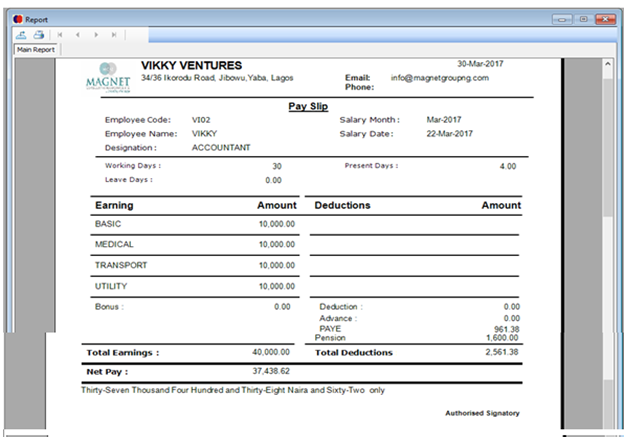This screenshot has width=624, height=437.
Task: Click the Net Pay value 37,438.62
Action: tap(271, 371)
